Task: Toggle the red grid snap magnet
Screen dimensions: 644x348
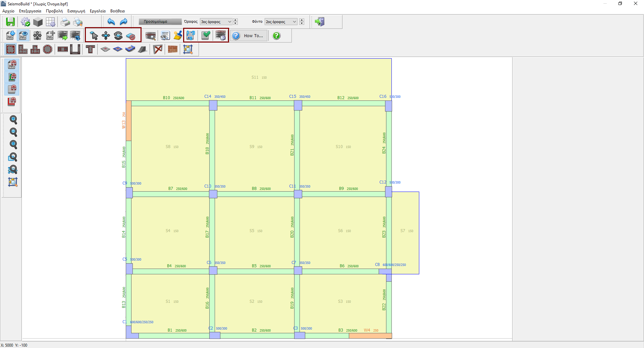Action: 12,101
